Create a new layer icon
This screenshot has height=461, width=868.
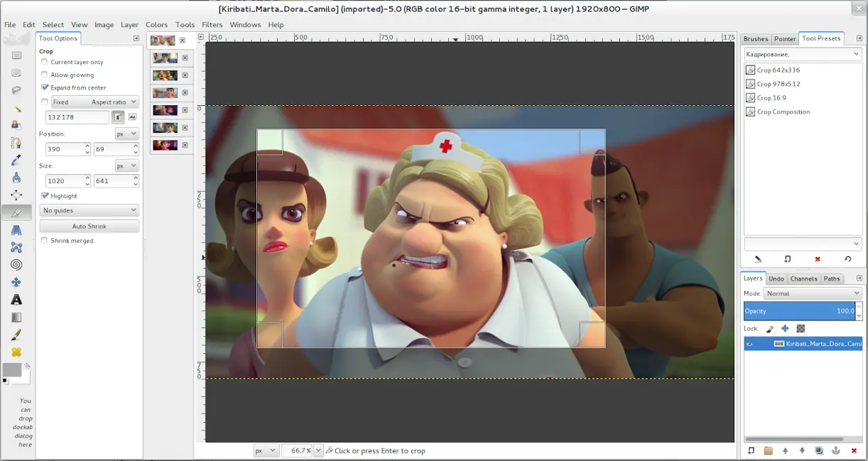point(752,450)
